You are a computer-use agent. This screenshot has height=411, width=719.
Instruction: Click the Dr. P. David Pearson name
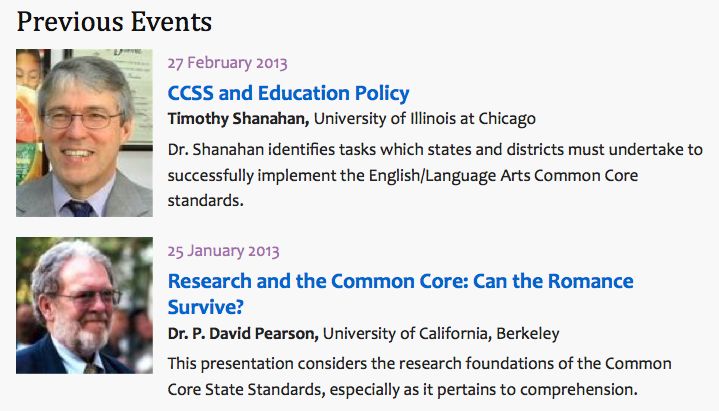pos(243,333)
